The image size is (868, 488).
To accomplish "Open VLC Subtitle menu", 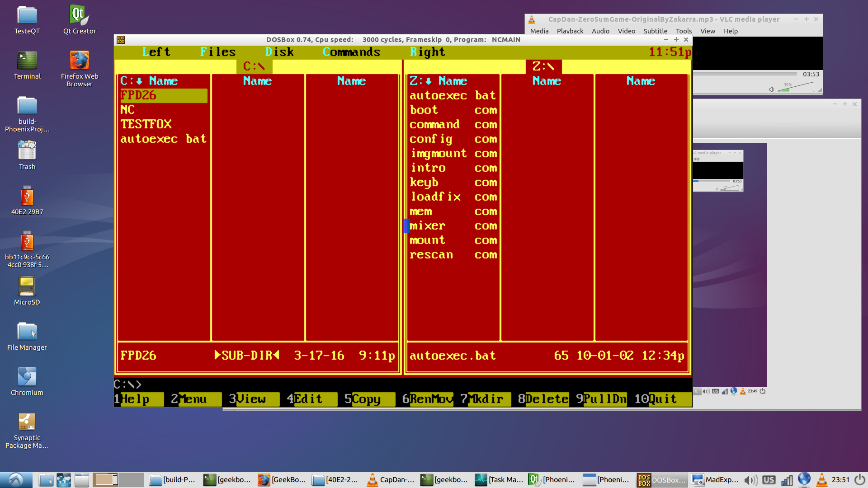I will pos(655,31).
